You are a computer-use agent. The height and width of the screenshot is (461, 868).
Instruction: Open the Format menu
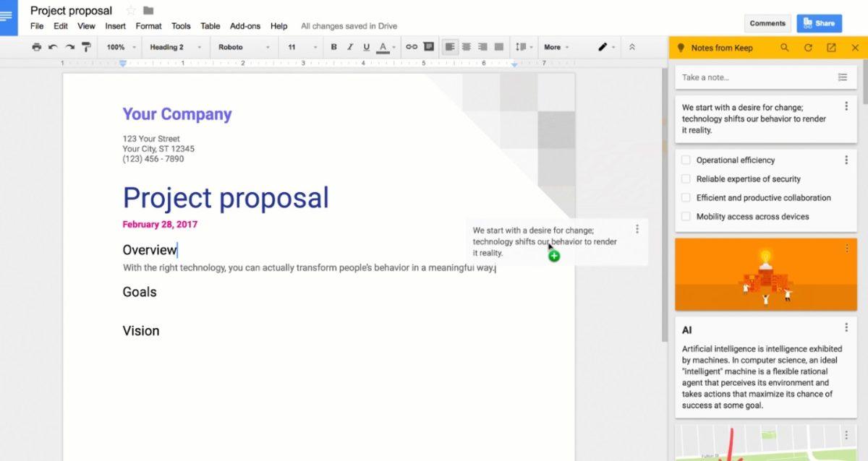click(148, 25)
